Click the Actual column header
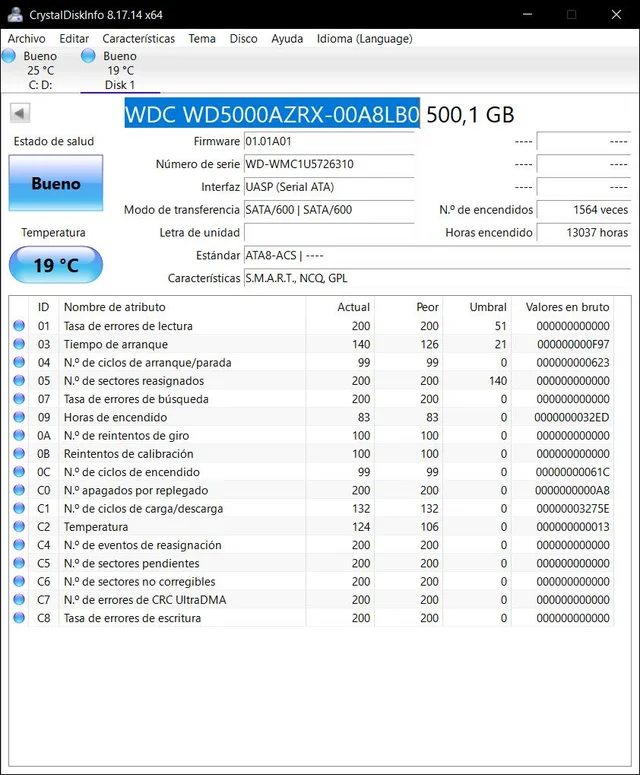640x775 pixels. [x=341, y=307]
